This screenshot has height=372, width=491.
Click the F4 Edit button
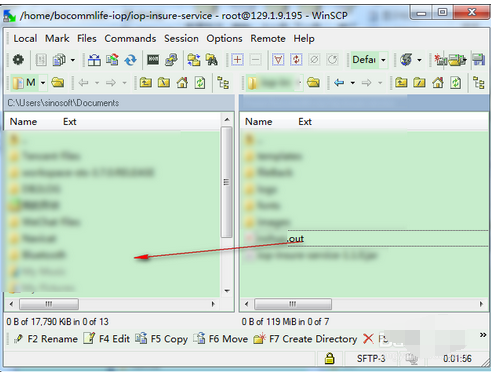106,339
